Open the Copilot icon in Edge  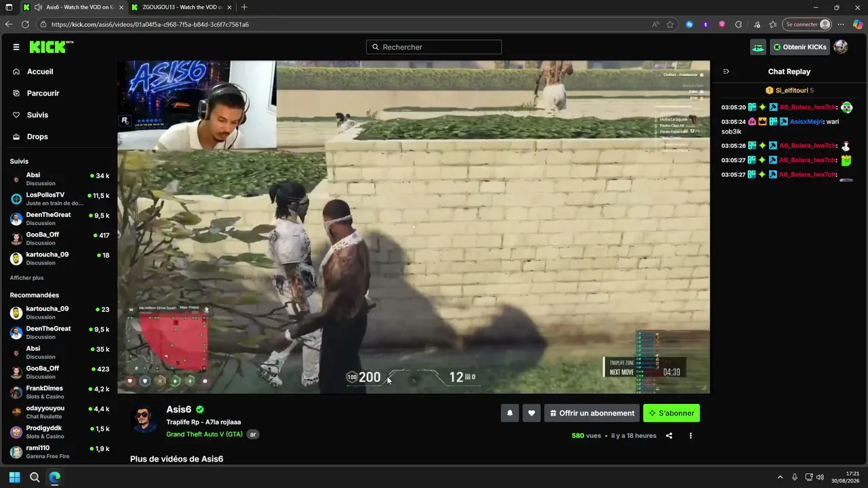pyautogui.click(x=858, y=24)
